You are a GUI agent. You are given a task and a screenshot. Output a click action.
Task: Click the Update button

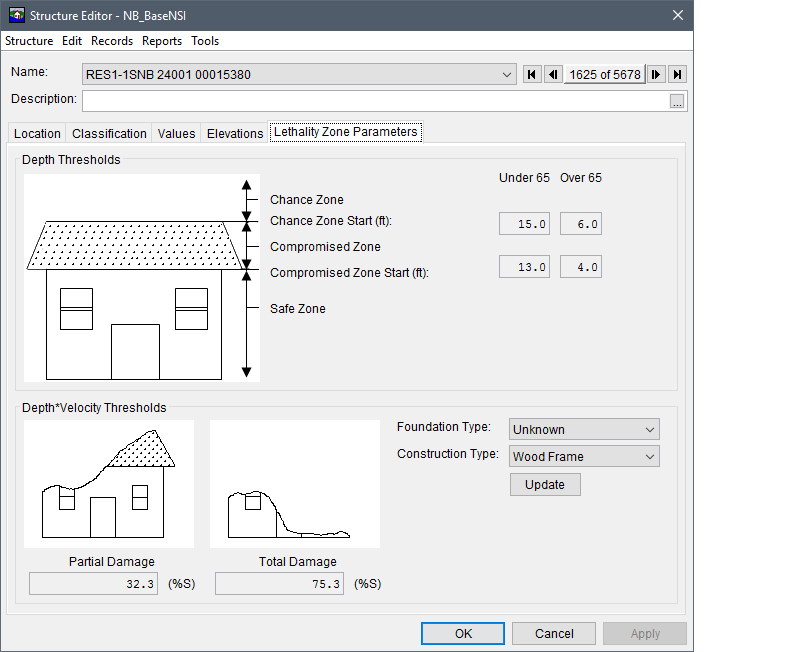point(545,484)
